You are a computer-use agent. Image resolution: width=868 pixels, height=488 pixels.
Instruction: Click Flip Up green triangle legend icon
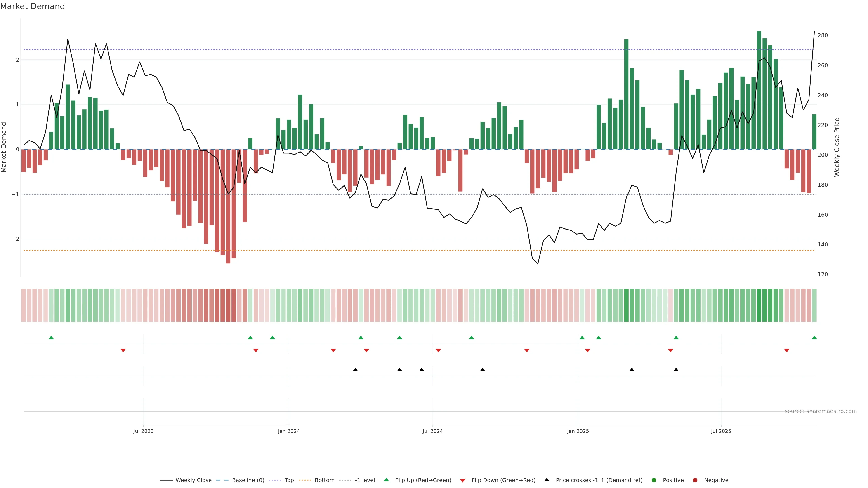tap(387, 480)
